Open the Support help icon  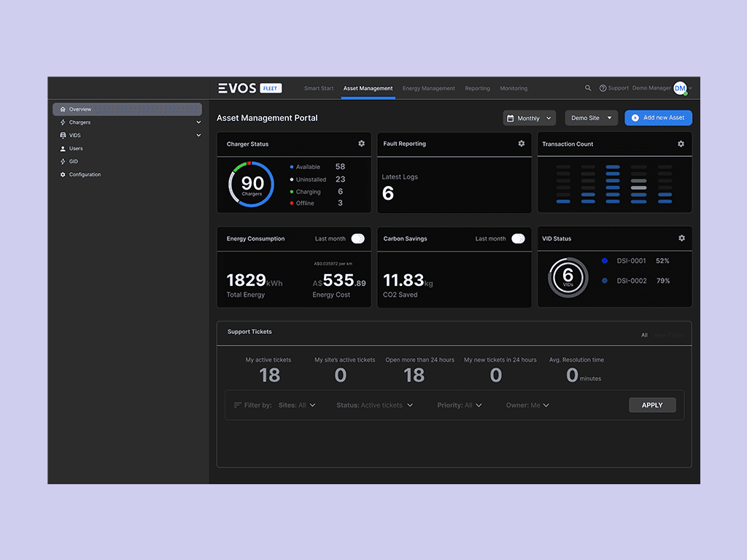point(603,87)
